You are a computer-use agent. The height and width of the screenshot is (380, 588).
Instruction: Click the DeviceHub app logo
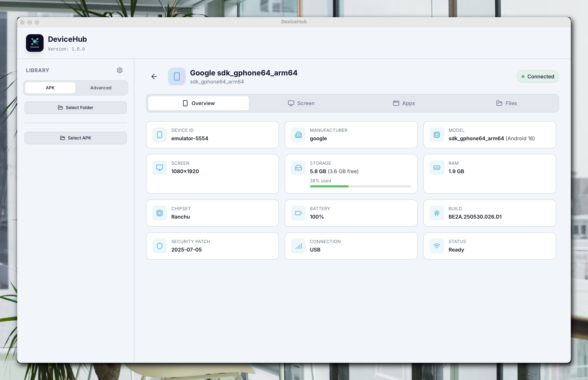pyautogui.click(x=35, y=43)
